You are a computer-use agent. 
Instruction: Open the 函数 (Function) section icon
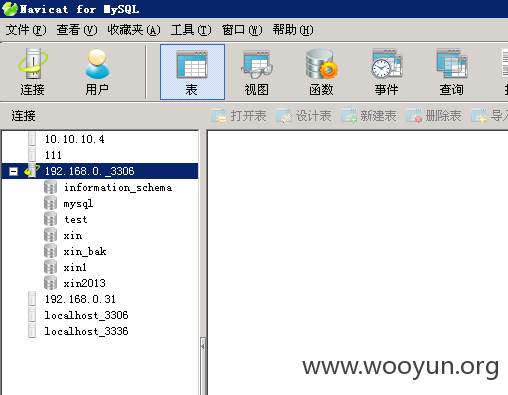pyautogui.click(x=321, y=72)
